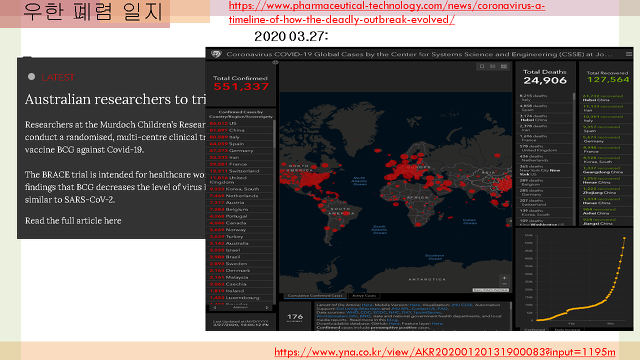Click the confirmed cases list scrollbar

coord(274,134)
